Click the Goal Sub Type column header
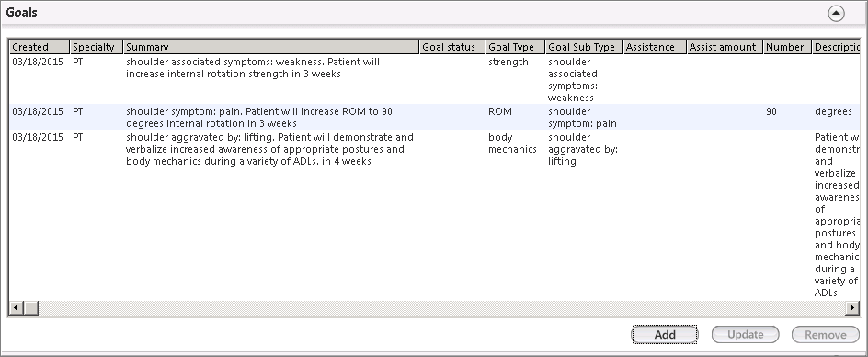 (x=584, y=47)
